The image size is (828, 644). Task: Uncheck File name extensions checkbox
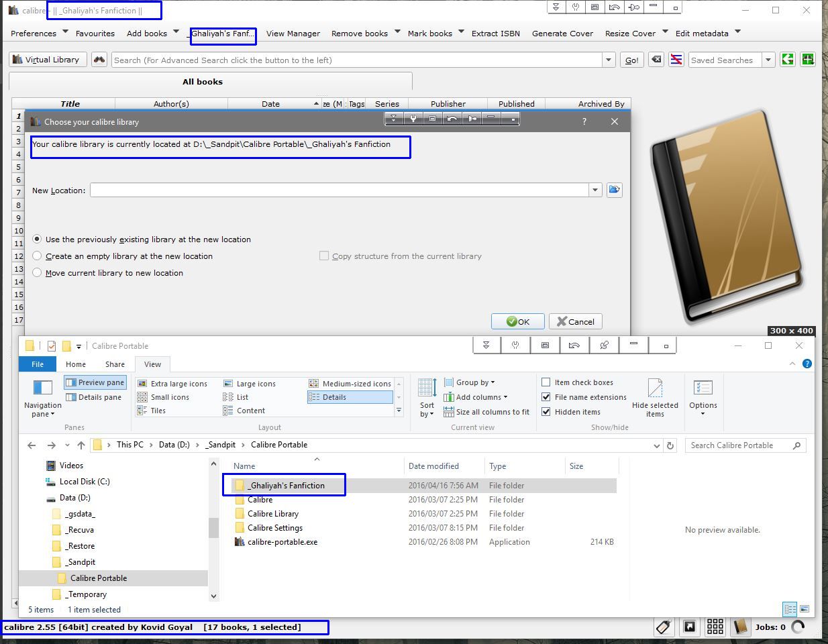[546, 397]
